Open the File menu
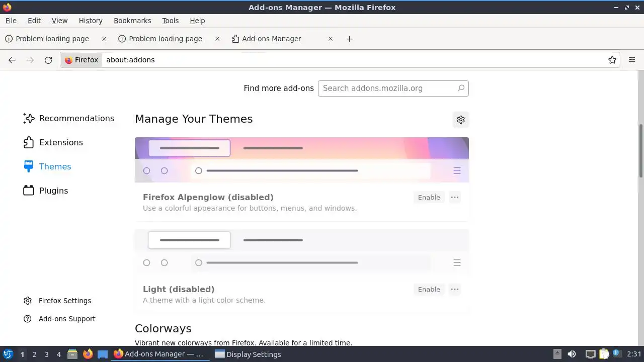The image size is (644, 362). [x=11, y=21]
